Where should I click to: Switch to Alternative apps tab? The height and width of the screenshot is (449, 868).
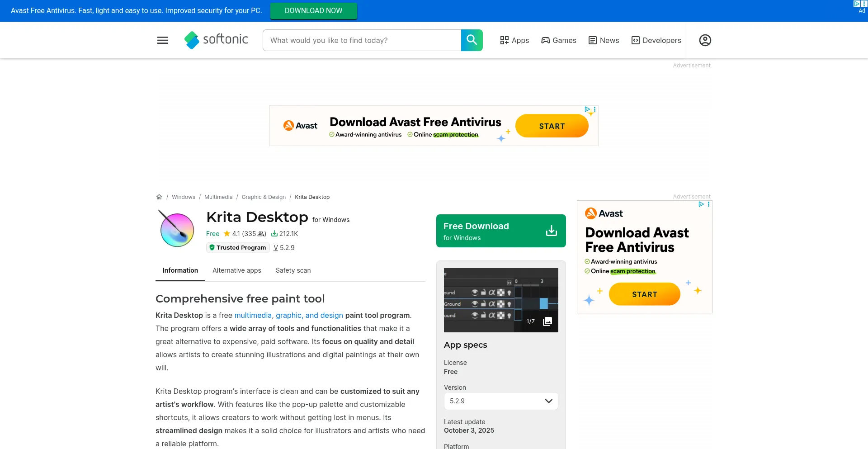coord(237,270)
